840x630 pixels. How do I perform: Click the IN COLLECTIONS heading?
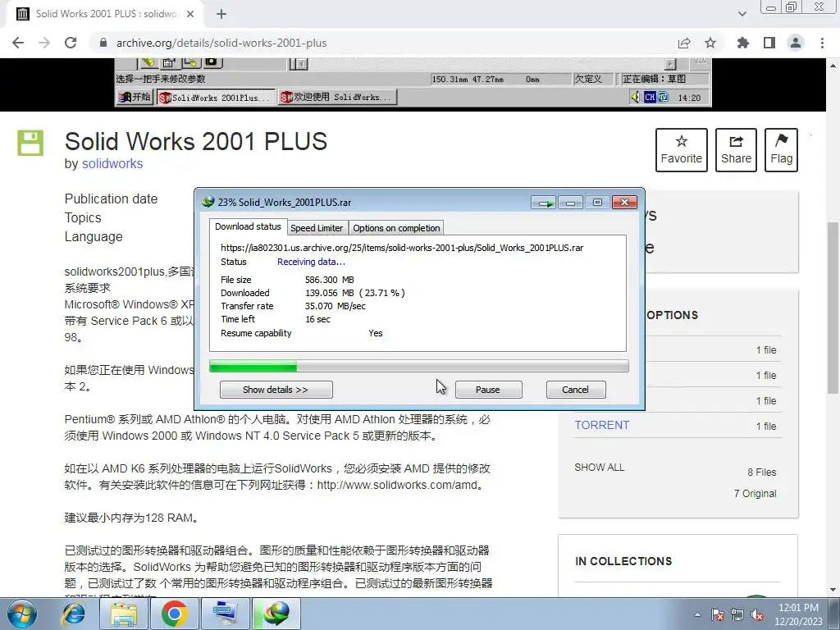click(x=623, y=561)
